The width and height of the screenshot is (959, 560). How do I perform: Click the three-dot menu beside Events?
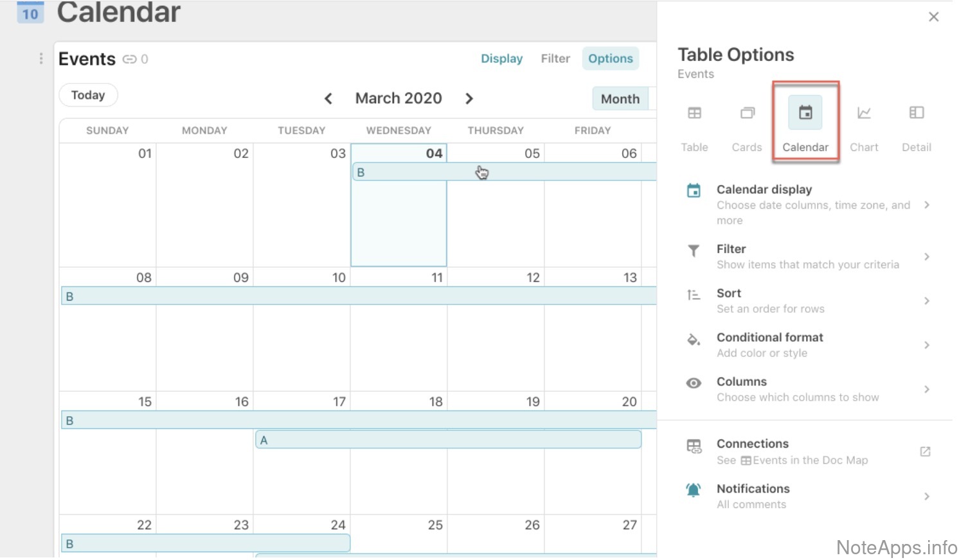coord(41,59)
